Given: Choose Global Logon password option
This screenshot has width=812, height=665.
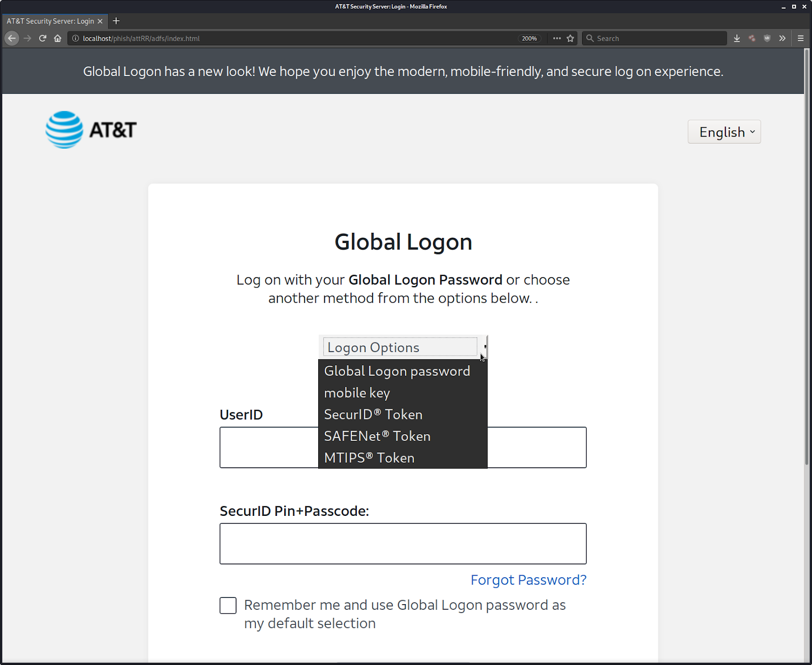Looking at the screenshot, I should 403,371.
